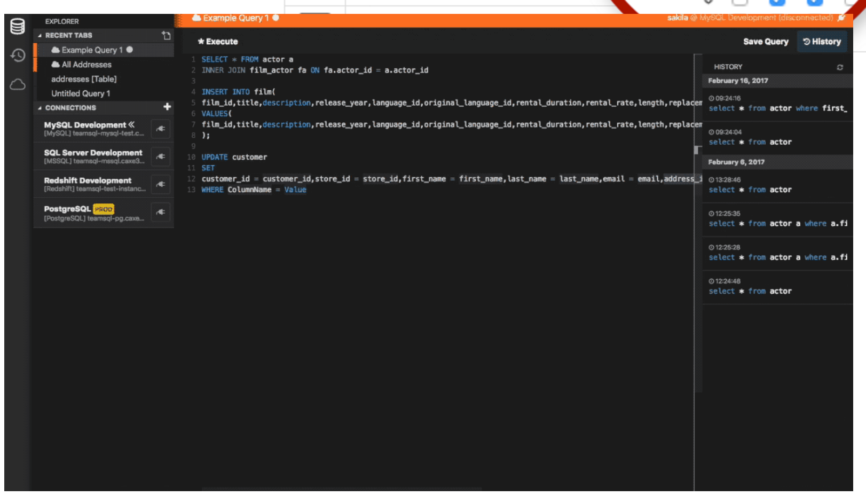Select the database Explorer icon in sidebar
Image resolution: width=866 pixels, height=504 pixels.
coord(17,26)
